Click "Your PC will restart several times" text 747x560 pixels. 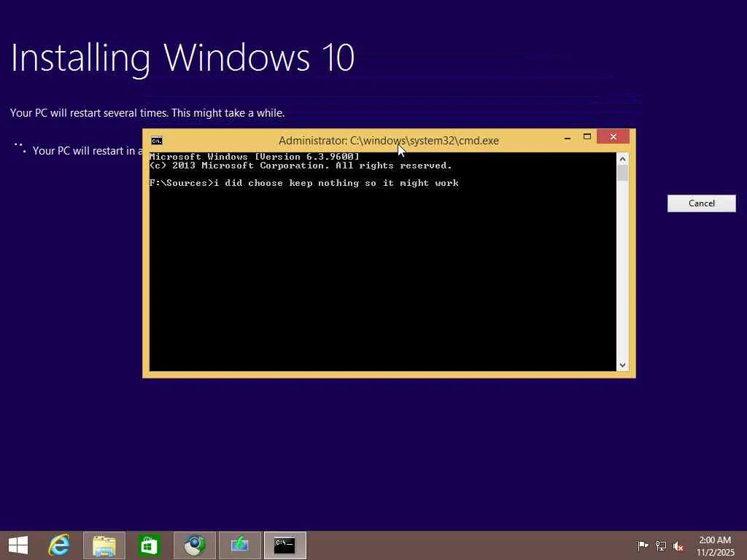(147, 113)
